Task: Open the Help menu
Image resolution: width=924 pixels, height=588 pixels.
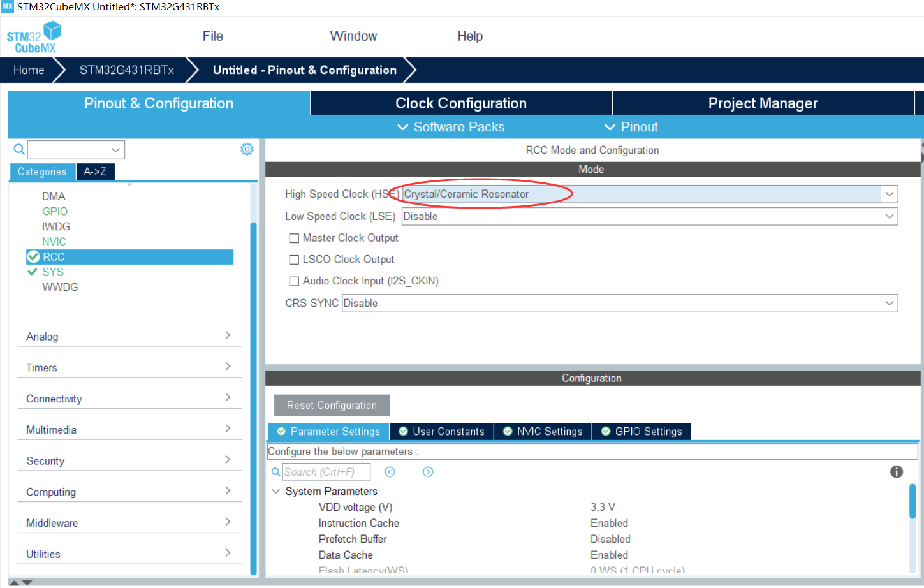Action: (x=470, y=36)
